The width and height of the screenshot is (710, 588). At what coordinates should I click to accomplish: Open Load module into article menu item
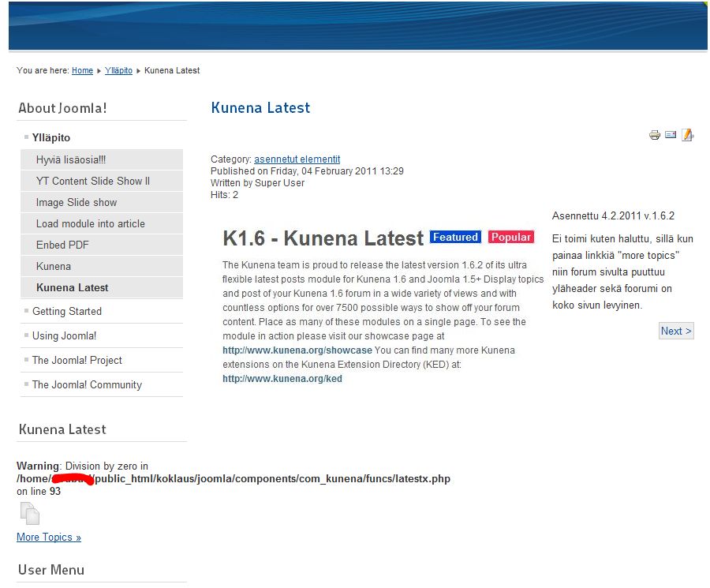coord(90,223)
